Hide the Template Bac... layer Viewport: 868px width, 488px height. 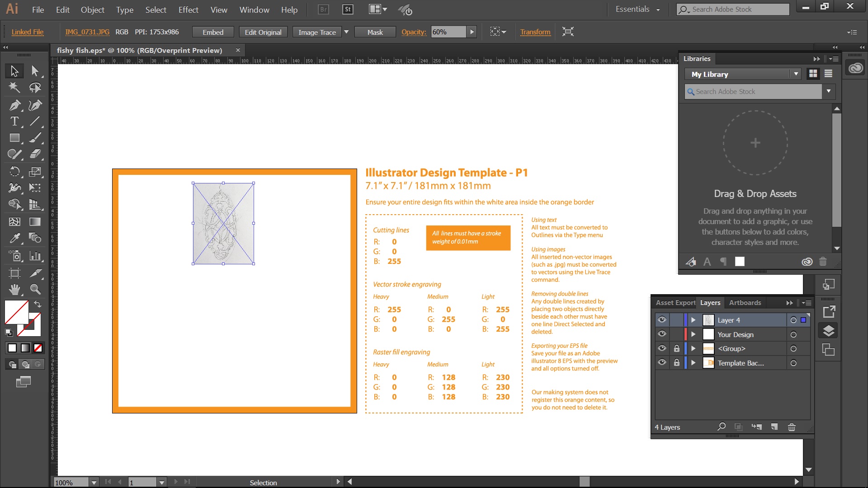662,362
